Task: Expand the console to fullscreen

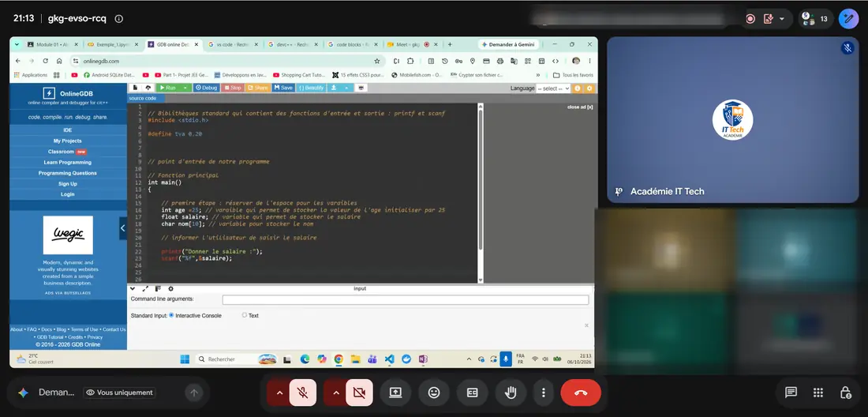Action: pos(145,288)
